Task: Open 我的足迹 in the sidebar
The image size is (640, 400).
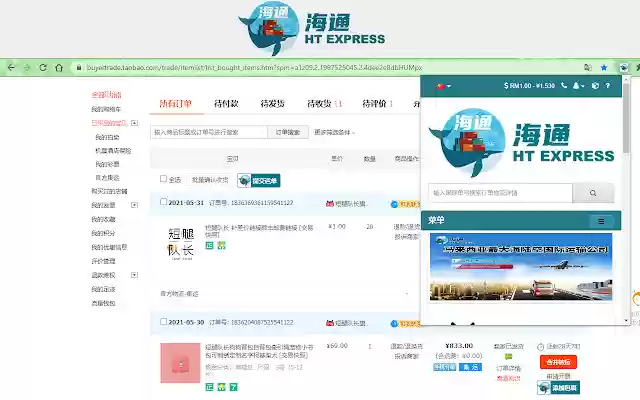Action: click(x=103, y=289)
